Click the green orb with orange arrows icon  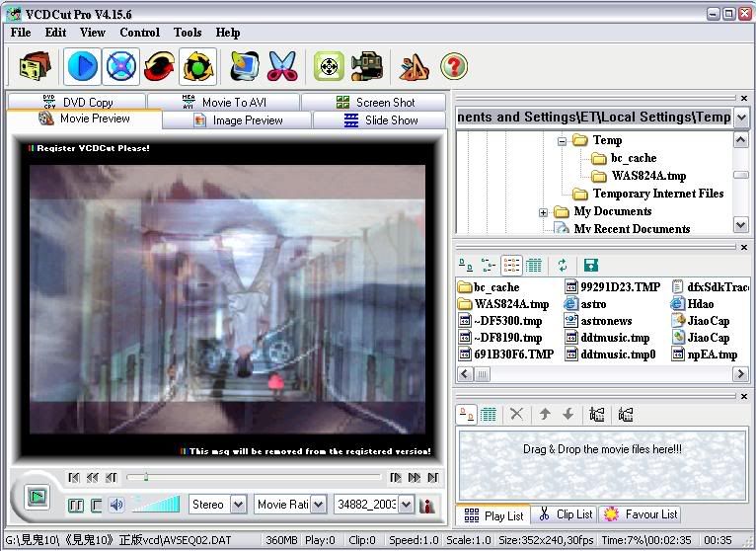tap(197, 66)
